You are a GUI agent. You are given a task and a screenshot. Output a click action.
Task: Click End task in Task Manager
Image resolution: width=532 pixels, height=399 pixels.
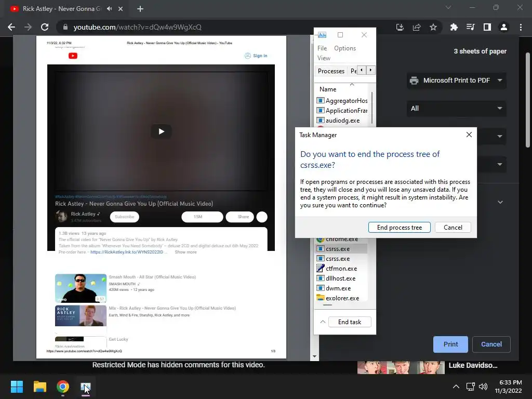tap(350, 322)
